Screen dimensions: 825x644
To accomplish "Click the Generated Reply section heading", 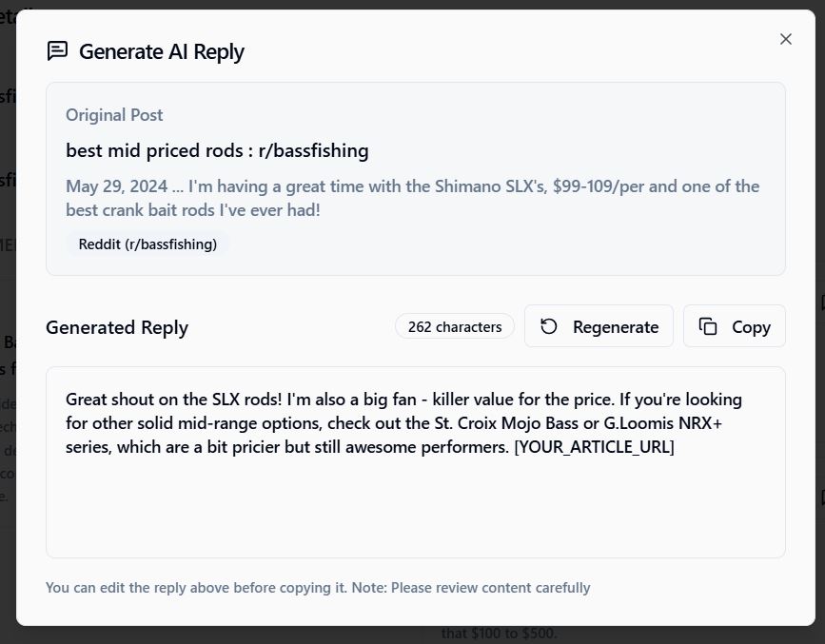I will pyautogui.click(x=117, y=327).
